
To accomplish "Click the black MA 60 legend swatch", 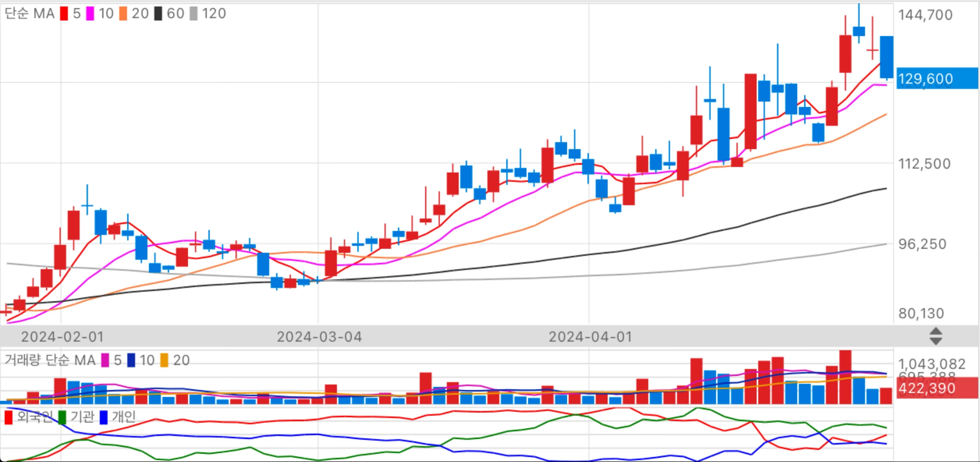I will [x=158, y=13].
